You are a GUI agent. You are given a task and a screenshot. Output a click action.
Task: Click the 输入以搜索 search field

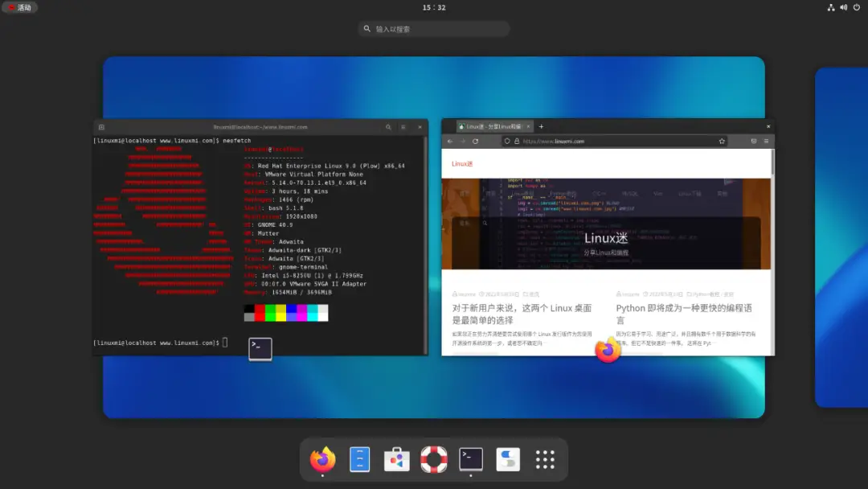click(434, 28)
